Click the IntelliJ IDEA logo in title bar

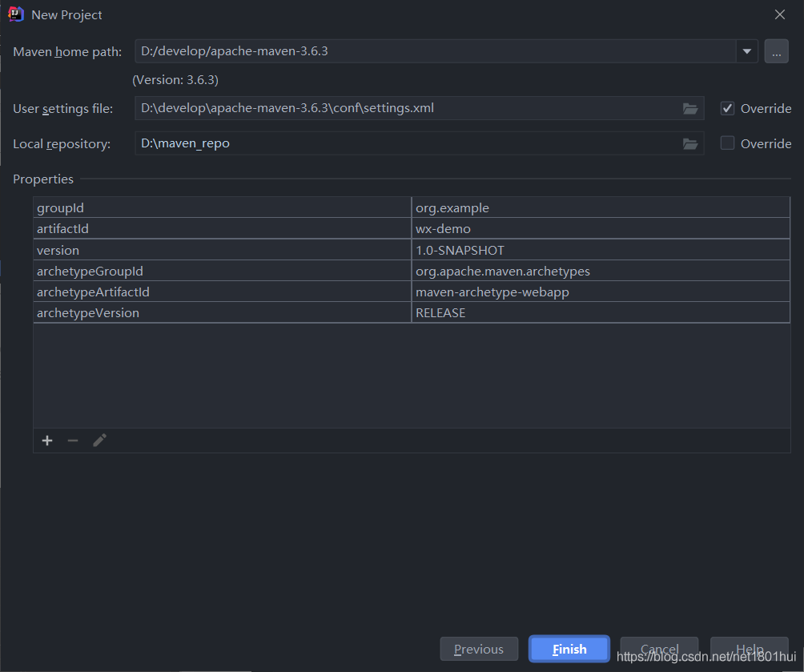[x=16, y=14]
